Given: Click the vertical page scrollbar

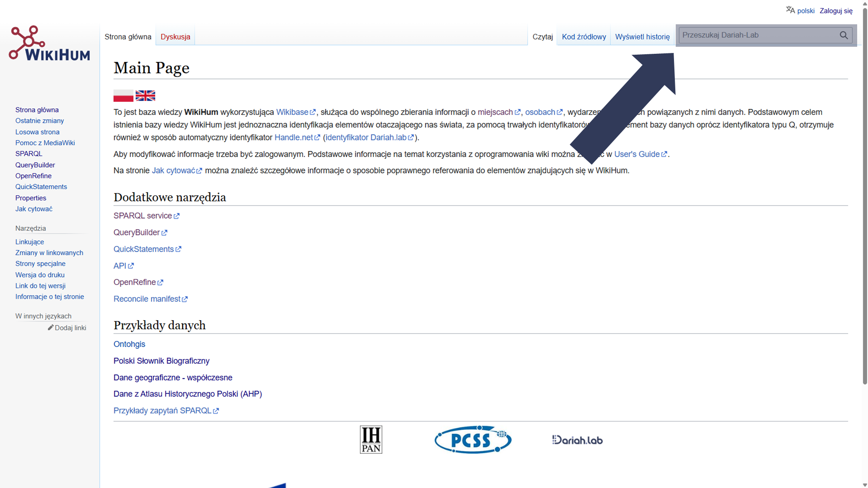Looking at the screenshot, I should coord(865,195).
